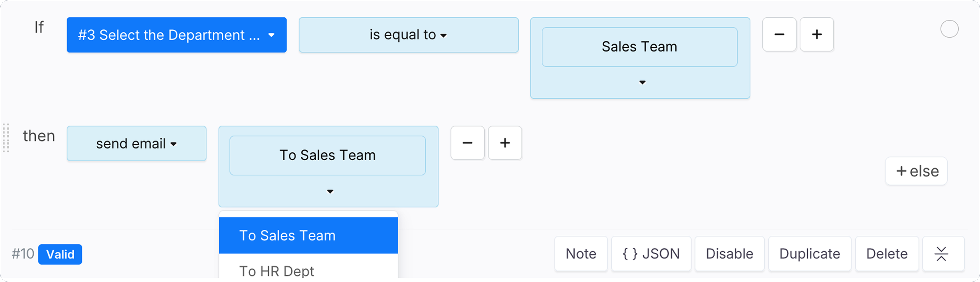Click the Sales Team value field
The image size is (980, 282).
[639, 47]
